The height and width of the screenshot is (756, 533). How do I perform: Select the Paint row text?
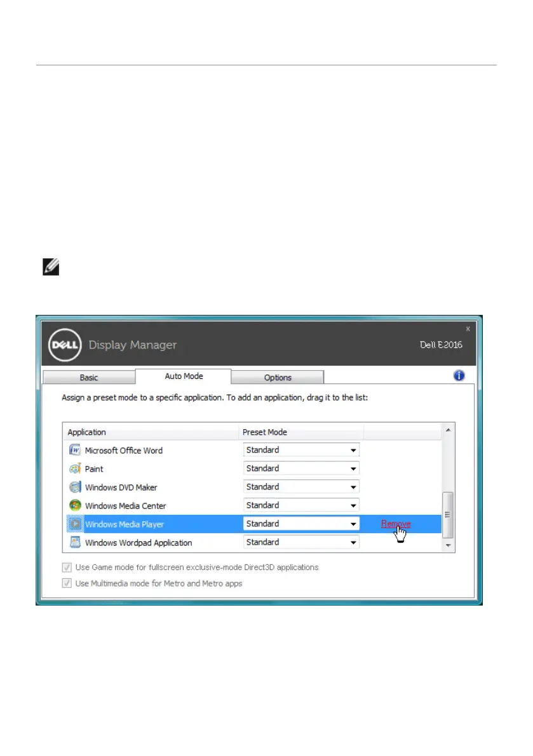pyautogui.click(x=94, y=468)
